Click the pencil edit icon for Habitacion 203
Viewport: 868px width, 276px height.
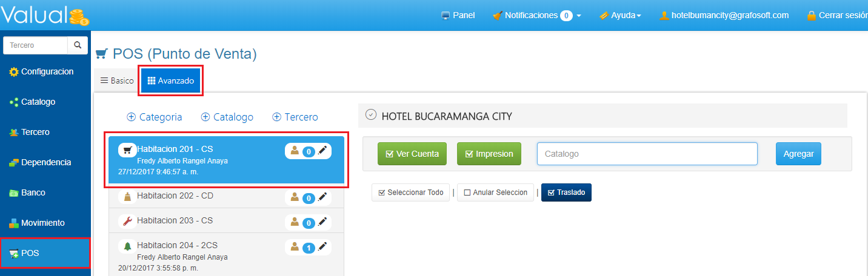coord(322,222)
